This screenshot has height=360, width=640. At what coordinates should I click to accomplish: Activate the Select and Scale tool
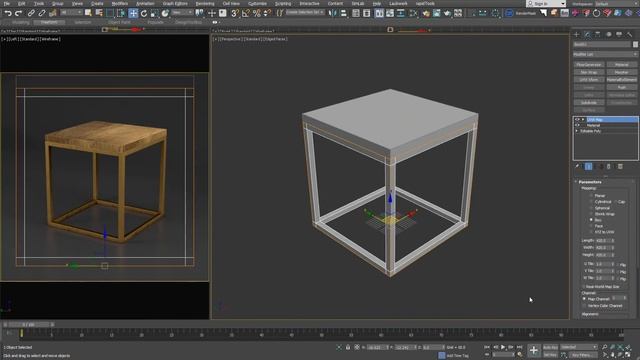click(x=154, y=13)
